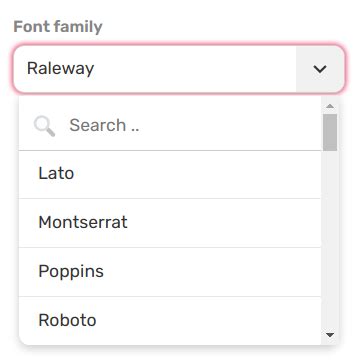This screenshot has height=360, width=360.
Task: Click the Lato row in the dropdown
Action: click(170, 174)
